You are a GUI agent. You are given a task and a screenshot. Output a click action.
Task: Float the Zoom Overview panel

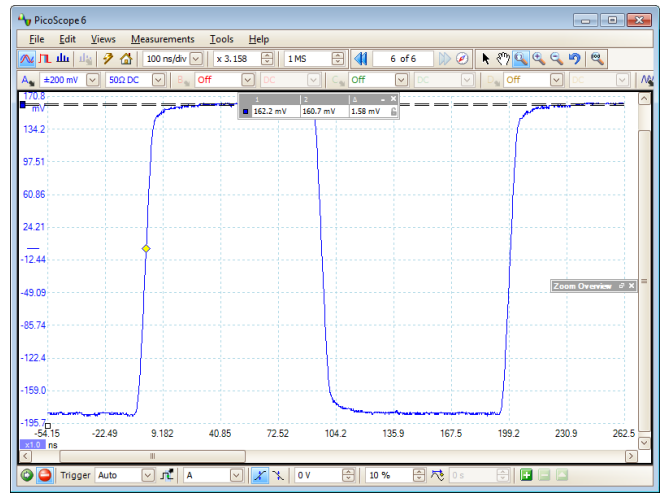[x=621, y=286]
